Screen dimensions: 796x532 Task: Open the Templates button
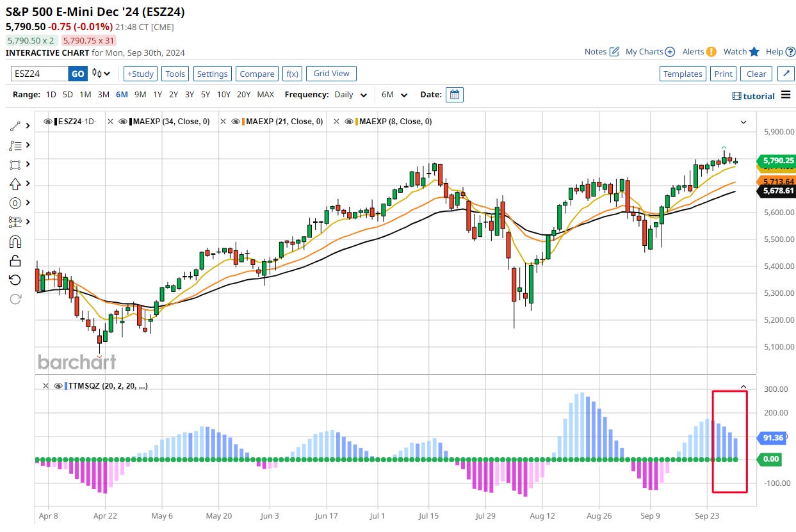683,74
